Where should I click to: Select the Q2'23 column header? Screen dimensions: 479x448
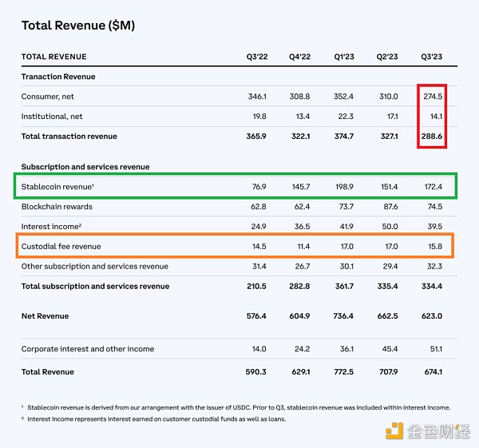pyautogui.click(x=388, y=57)
